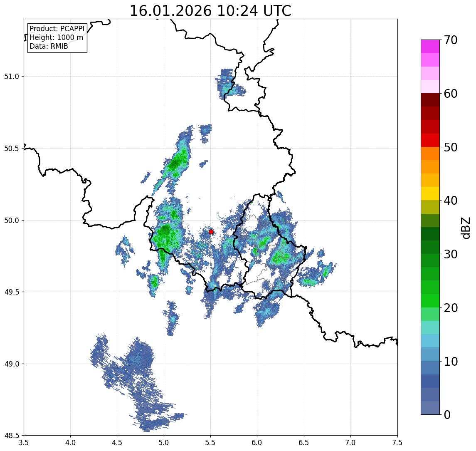Click the latitude axis label 48.5

12,436
